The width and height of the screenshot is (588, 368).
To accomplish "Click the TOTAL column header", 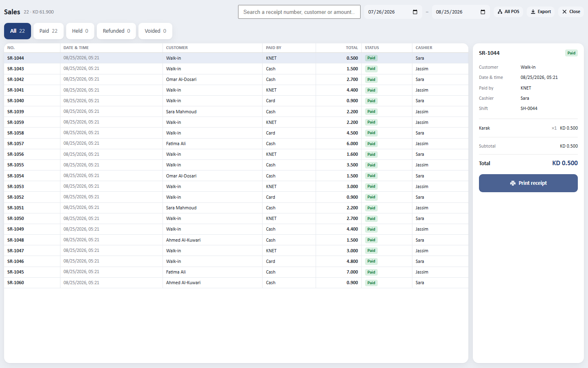I will pyautogui.click(x=339, y=48).
